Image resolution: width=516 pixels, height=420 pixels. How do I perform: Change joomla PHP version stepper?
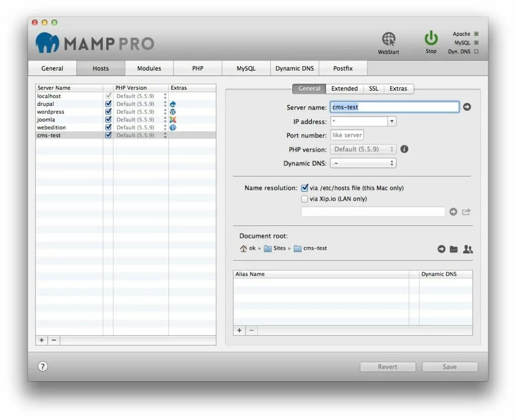pos(165,120)
